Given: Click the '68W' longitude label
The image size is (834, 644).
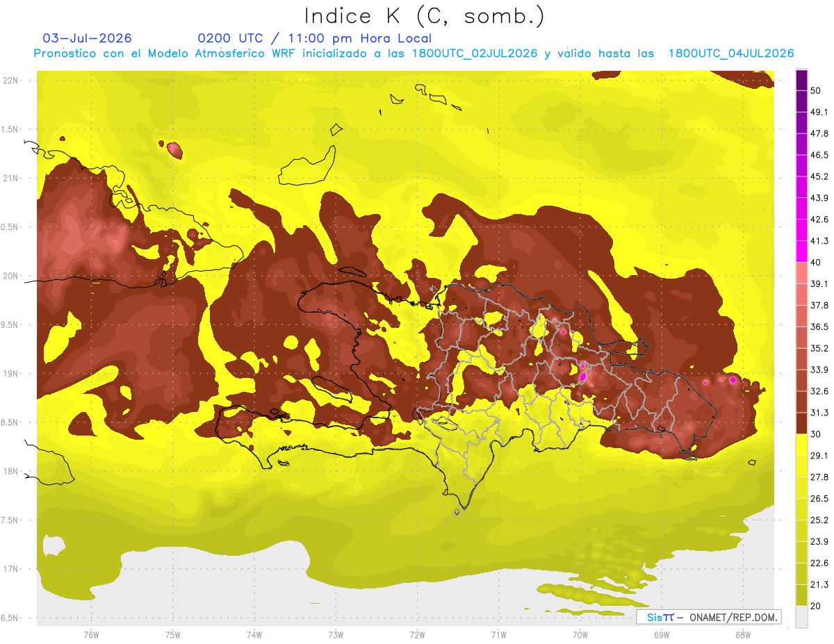Looking at the screenshot, I should pyautogui.click(x=743, y=635).
